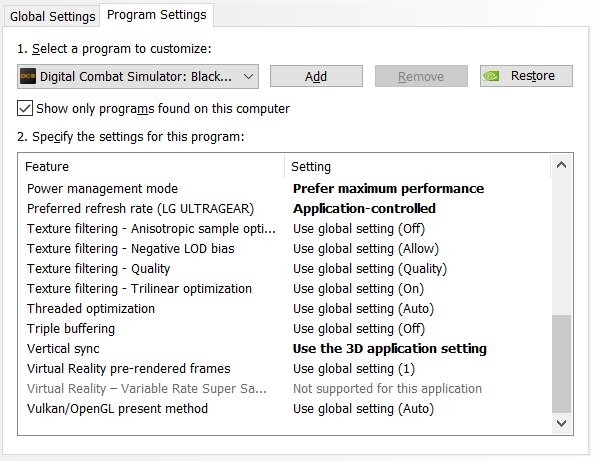Open Use global setting (On) value
Viewport: 594px width, 461px height.
coord(358,289)
